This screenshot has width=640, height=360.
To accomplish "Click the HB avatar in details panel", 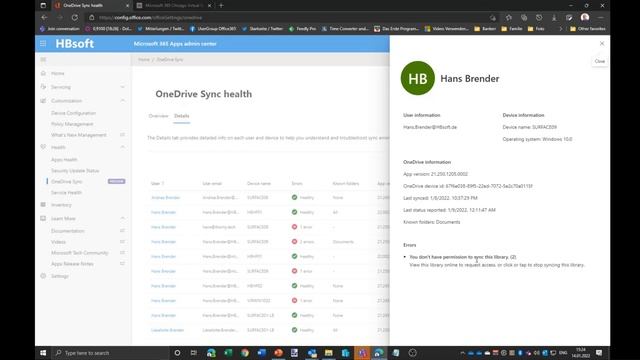I will point(418,78).
